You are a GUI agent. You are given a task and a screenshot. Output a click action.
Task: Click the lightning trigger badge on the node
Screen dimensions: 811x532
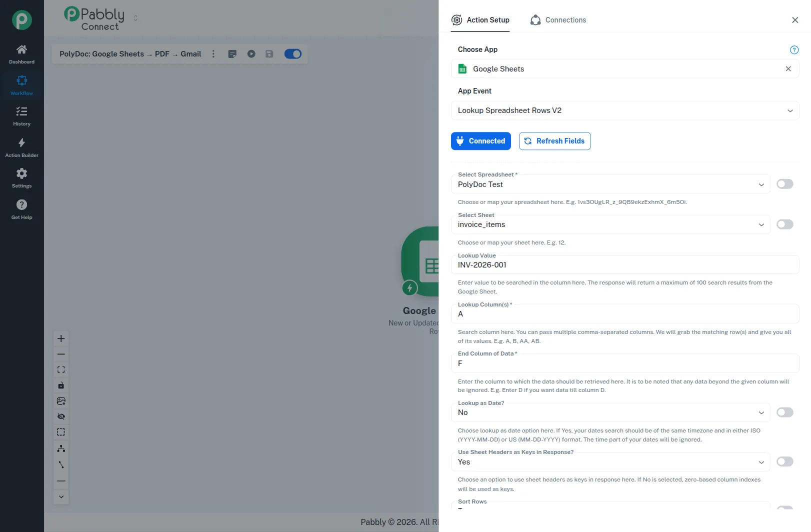(409, 288)
